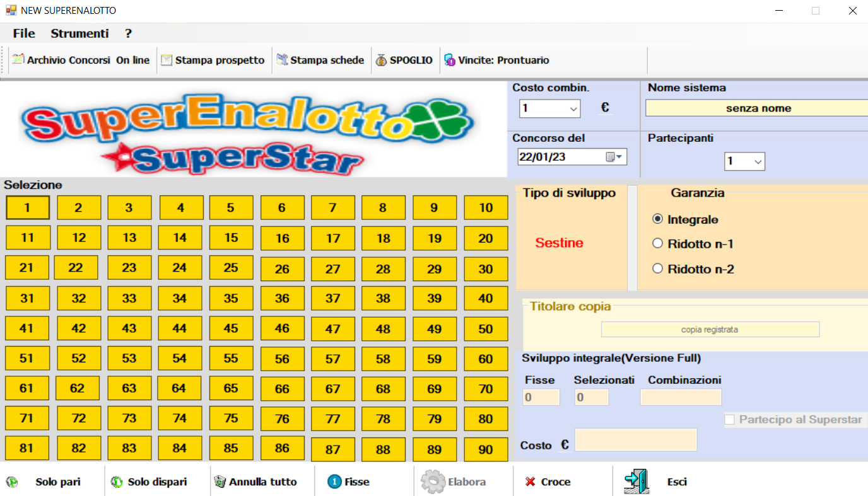Open the Partecipanti dropdown
This screenshot has width=868, height=496.
pyautogui.click(x=758, y=162)
